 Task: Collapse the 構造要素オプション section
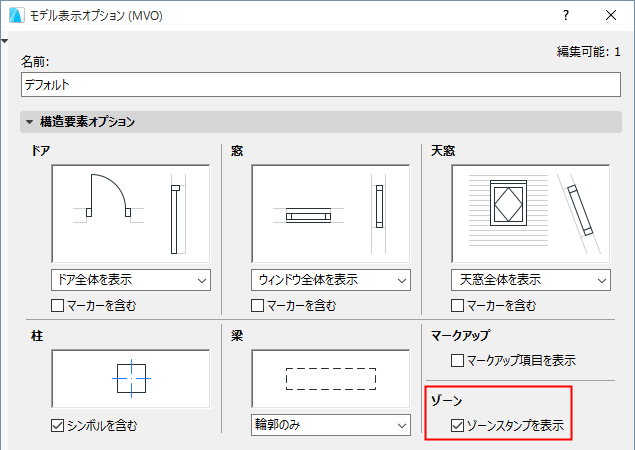click(30, 122)
